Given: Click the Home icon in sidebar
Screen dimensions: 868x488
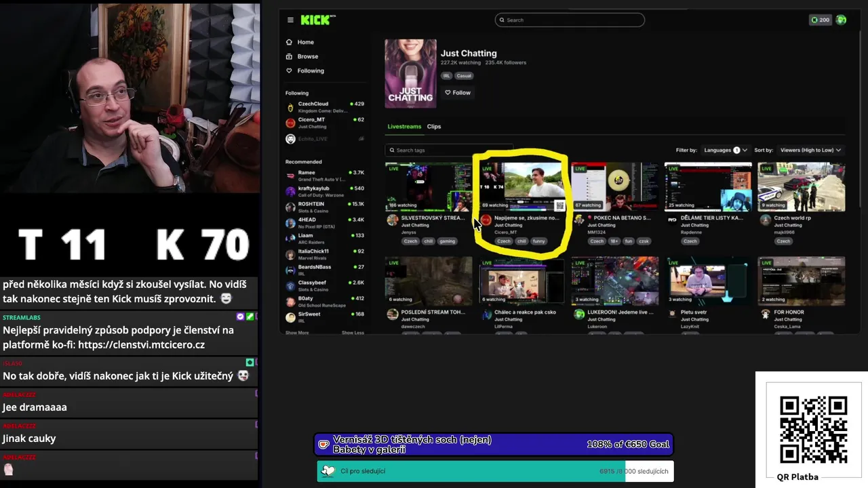Looking at the screenshot, I should (290, 42).
